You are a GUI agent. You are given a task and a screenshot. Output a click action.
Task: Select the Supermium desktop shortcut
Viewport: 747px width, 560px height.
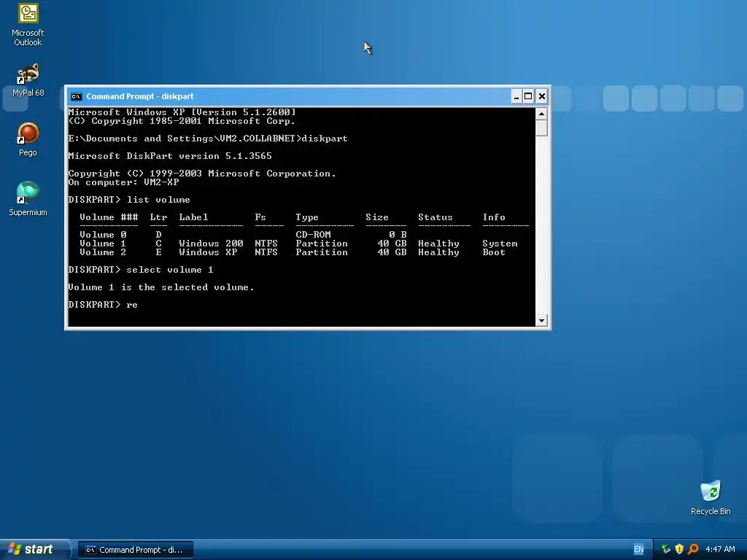[x=28, y=198]
